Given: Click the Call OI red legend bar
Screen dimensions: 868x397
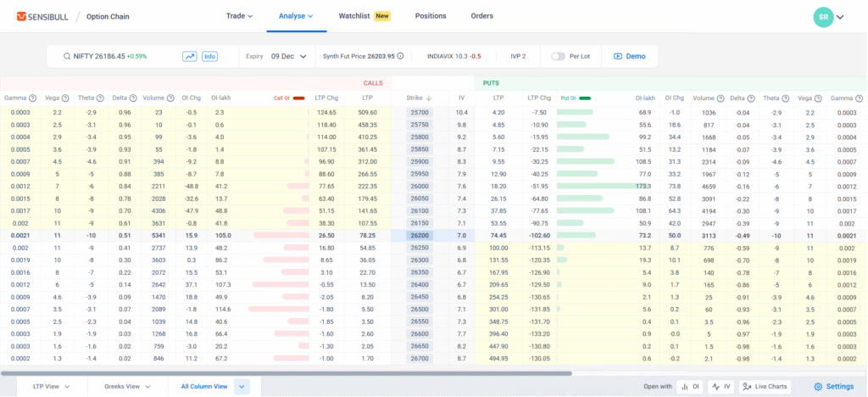Looking at the screenshot, I should point(298,98).
